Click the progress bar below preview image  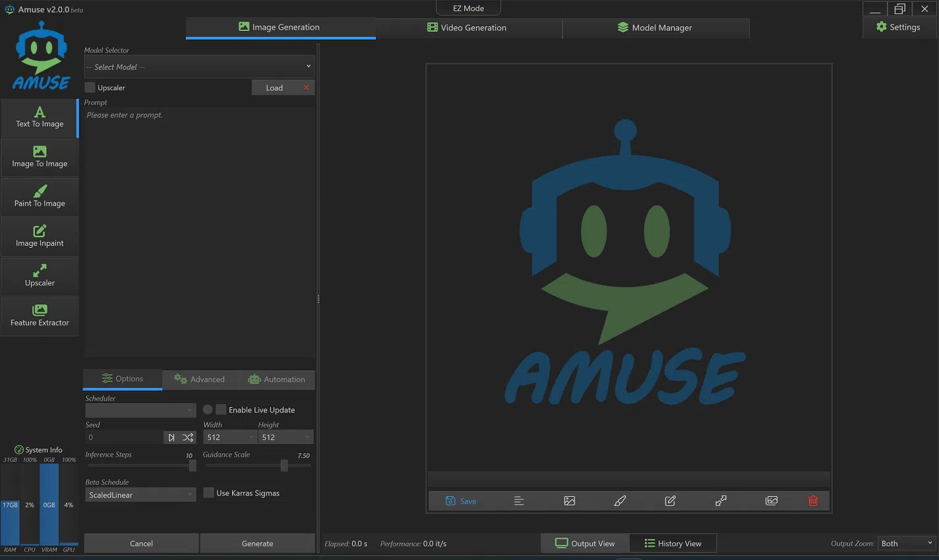coord(628,479)
